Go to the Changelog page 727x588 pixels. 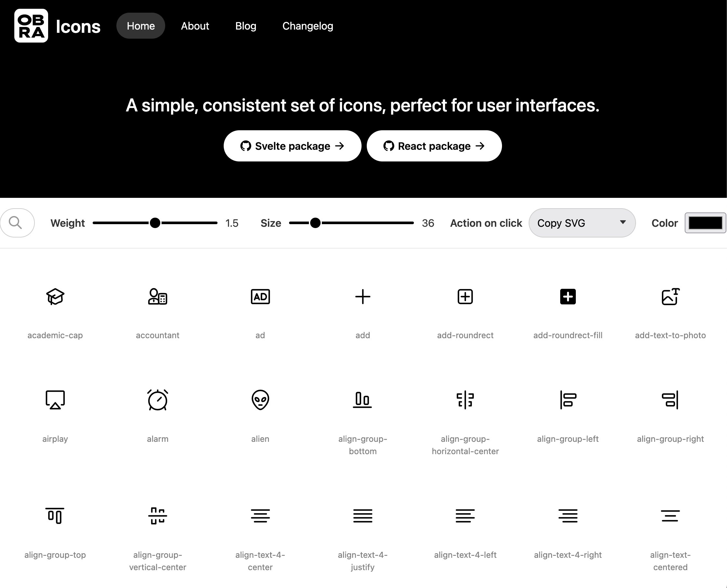[x=308, y=26]
